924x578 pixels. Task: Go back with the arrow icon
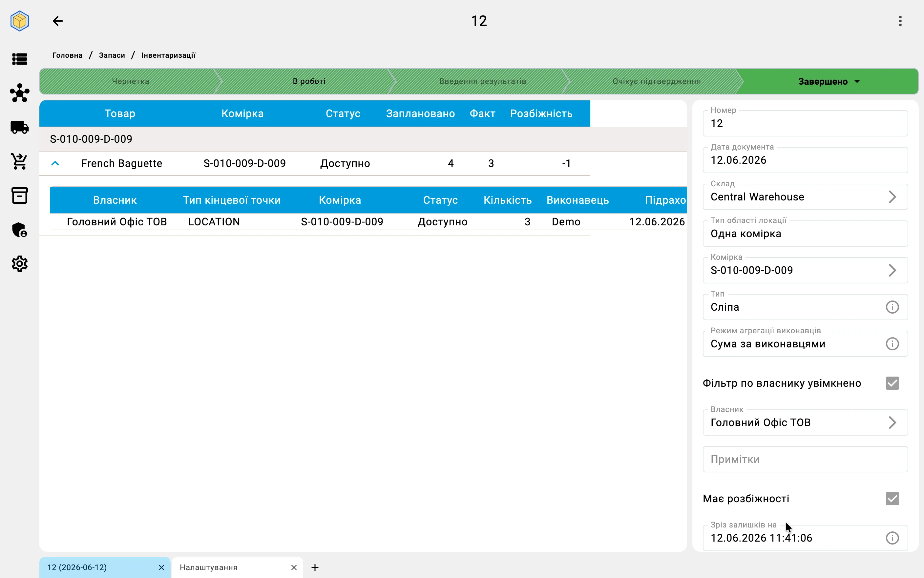pos(58,21)
